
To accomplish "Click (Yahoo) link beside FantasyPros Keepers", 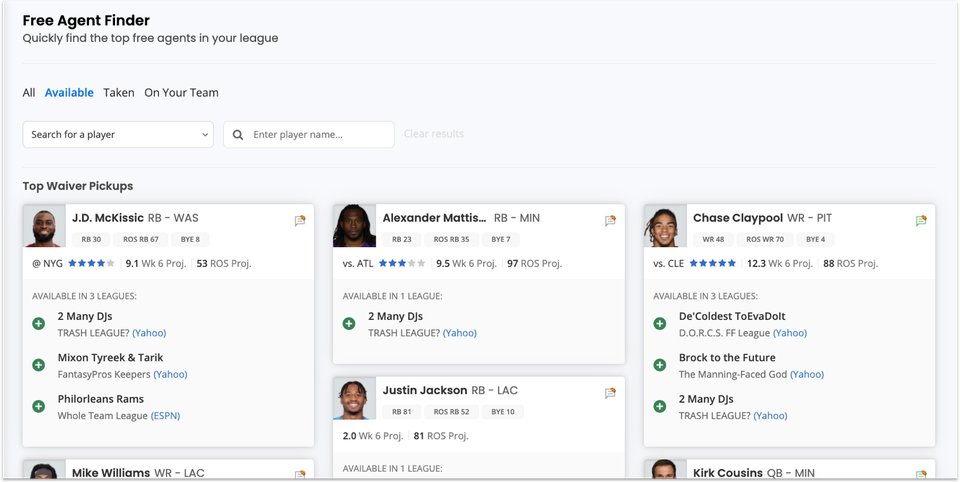I will click(x=170, y=374).
